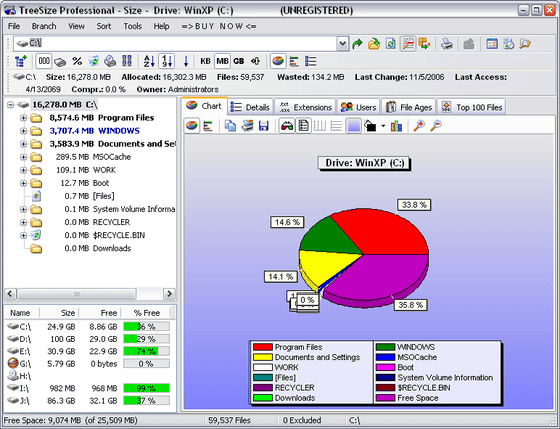
Task: Switch to the Users tab
Action: coord(358,107)
